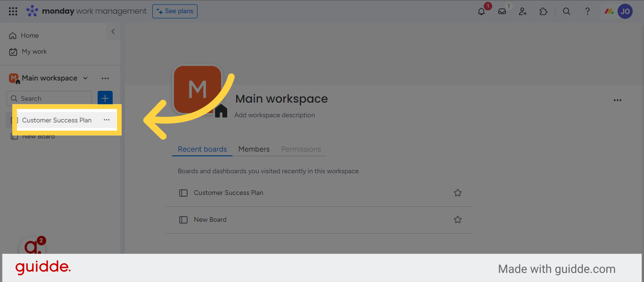The width and height of the screenshot is (644, 282).
Task: Expand the Main workspace dropdown
Action: pos(85,78)
